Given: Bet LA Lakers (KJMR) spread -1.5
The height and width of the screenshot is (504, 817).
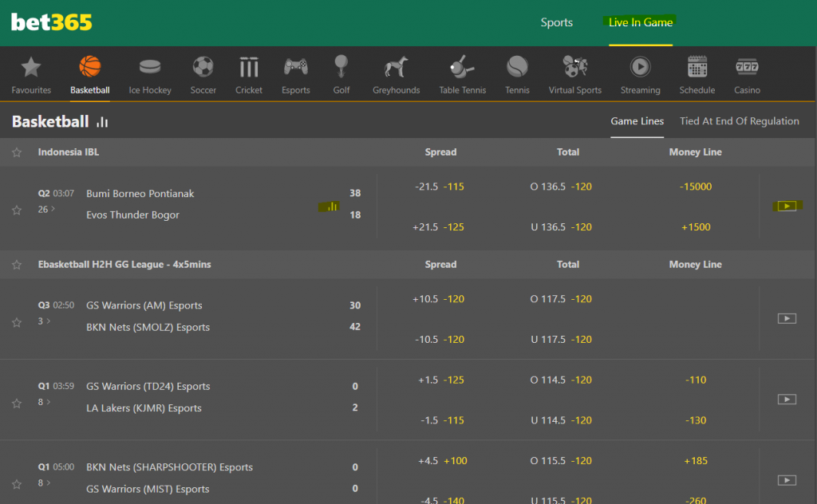Looking at the screenshot, I should [x=442, y=421].
